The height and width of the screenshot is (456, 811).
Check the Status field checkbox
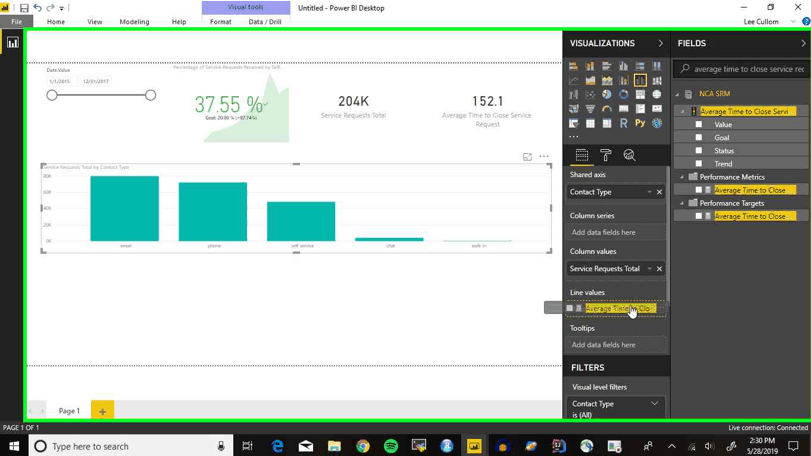(699, 150)
